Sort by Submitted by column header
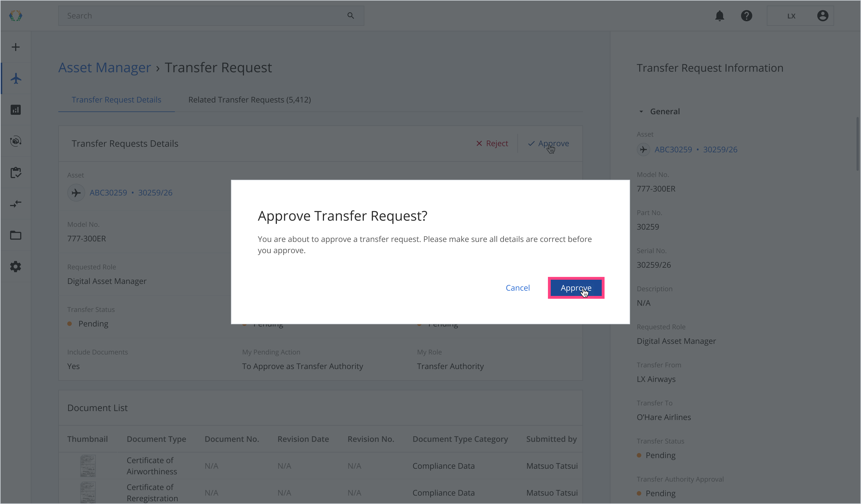Viewport: 861px width, 504px height. [x=552, y=439]
